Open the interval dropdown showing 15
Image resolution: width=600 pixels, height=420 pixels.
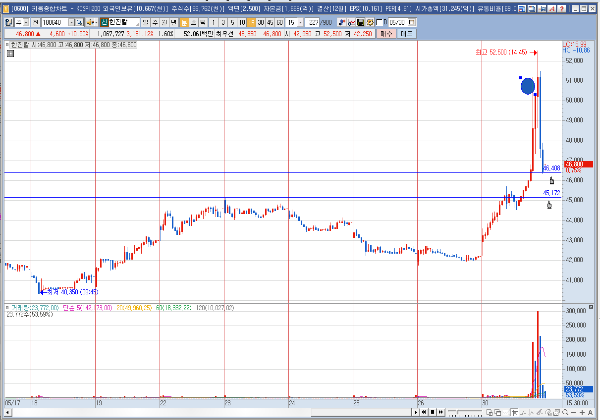[300, 23]
